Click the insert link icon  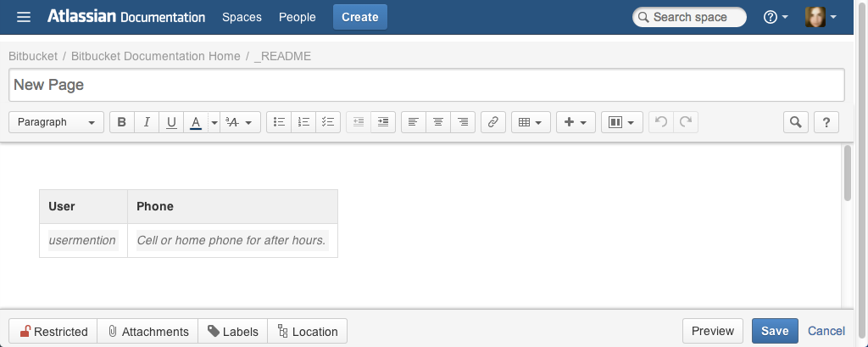click(x=493, y=122)
